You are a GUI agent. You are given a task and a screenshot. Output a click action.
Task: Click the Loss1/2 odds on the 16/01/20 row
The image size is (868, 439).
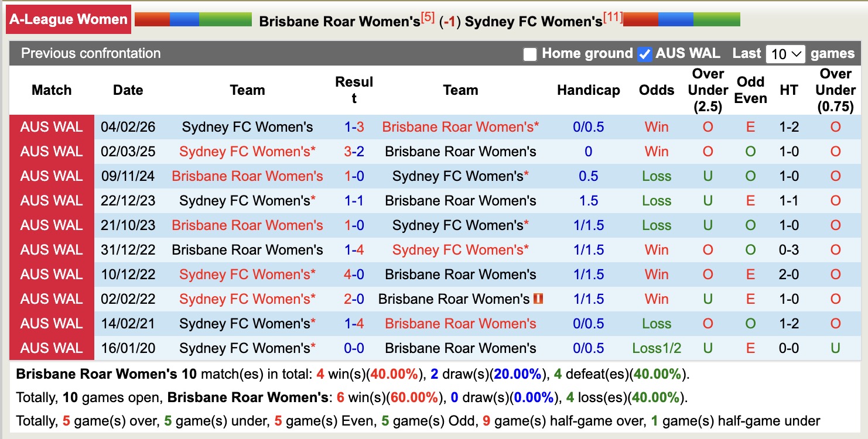click(x=656, y=348)
